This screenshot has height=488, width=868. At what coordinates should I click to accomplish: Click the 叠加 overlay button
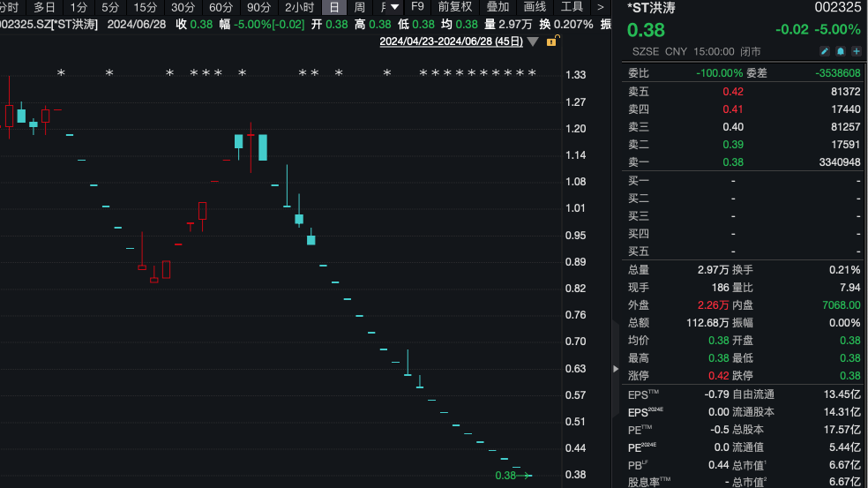pyautogui.click(x=498, y=7)
